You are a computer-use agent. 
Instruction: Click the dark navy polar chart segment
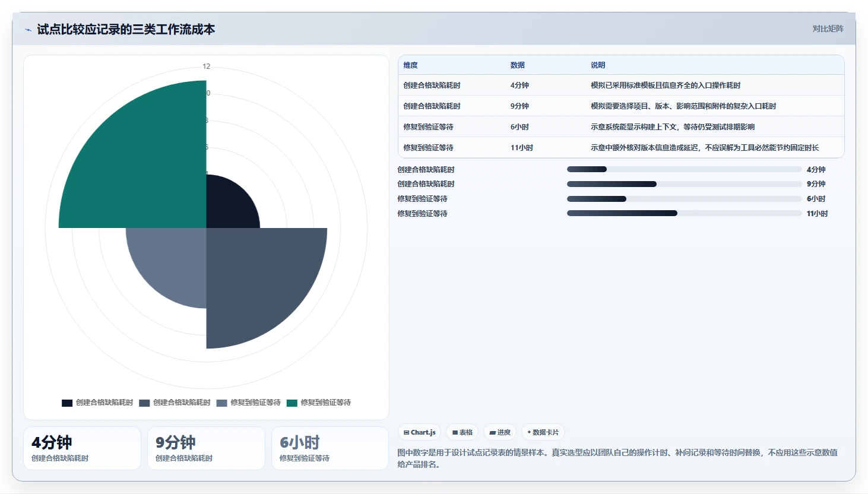229,205
